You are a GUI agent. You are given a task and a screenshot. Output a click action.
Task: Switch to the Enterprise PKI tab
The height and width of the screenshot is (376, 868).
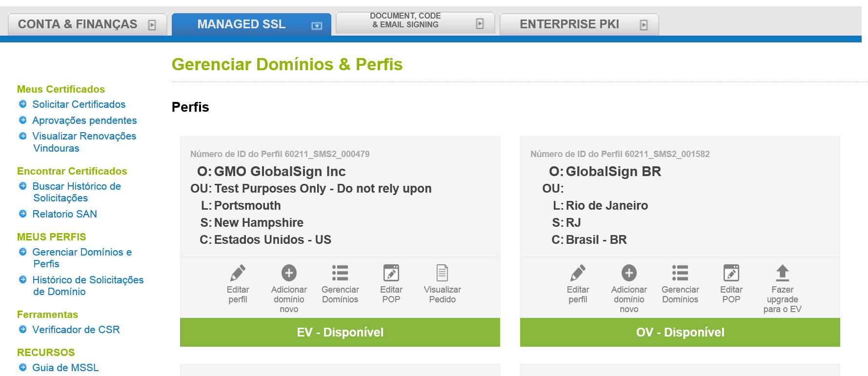[569, 24]
